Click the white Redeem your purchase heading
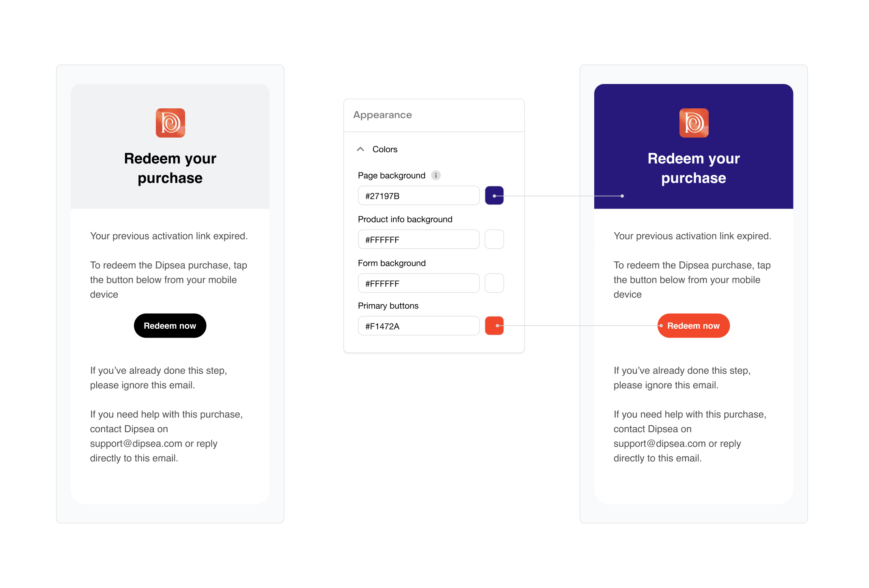 click(x=694, y=168)
